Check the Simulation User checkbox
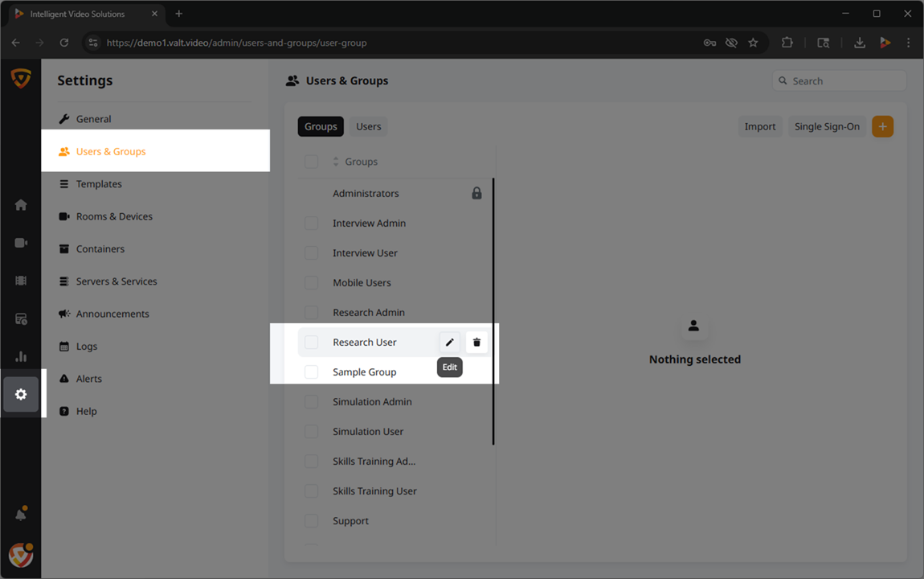This screenshot has width=924, height=579. pos(311,432)
